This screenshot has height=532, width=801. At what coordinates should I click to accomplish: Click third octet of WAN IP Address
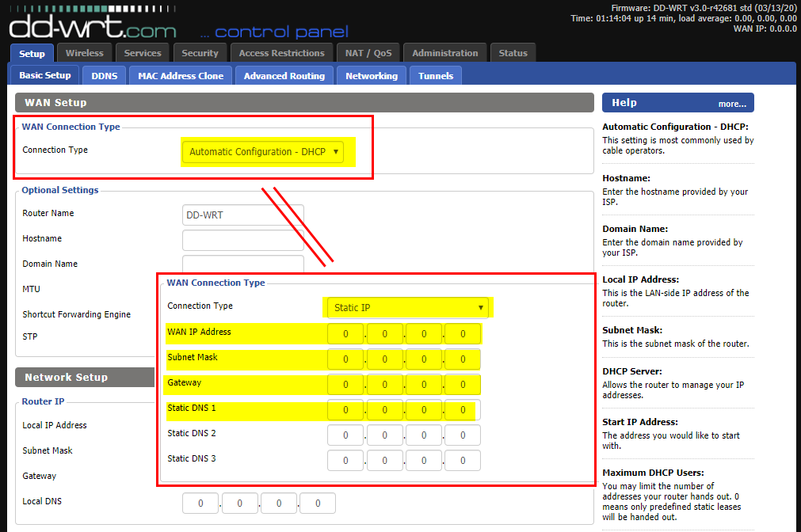coord(424,334)
